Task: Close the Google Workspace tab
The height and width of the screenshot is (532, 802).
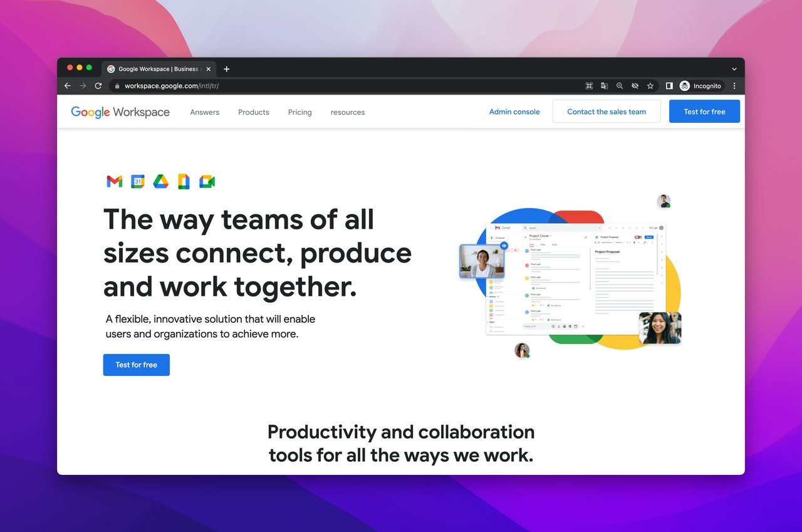Action: click(209, 69)
